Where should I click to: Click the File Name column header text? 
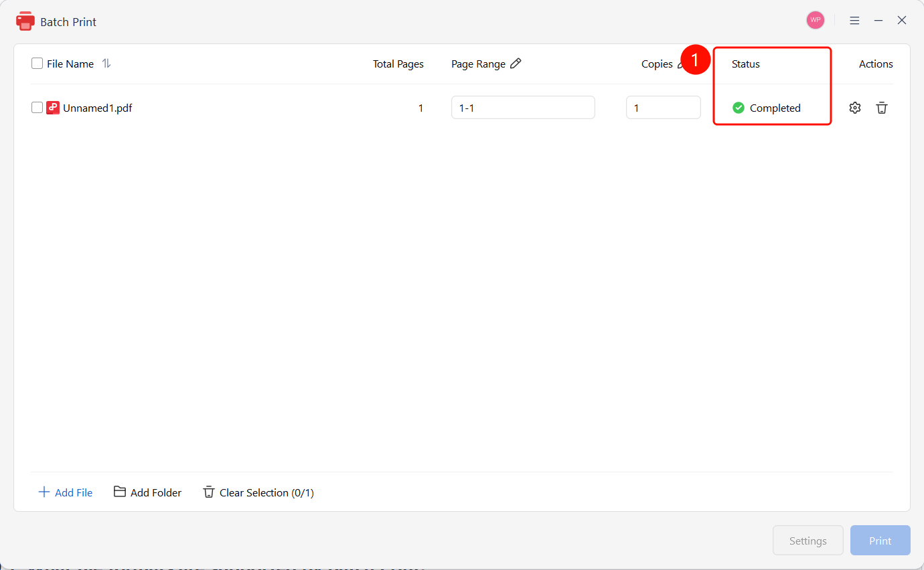click(70, 64)
